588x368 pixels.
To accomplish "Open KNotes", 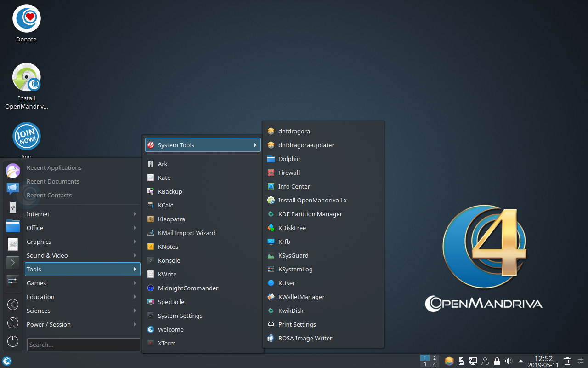I will [x=203, y=247].
